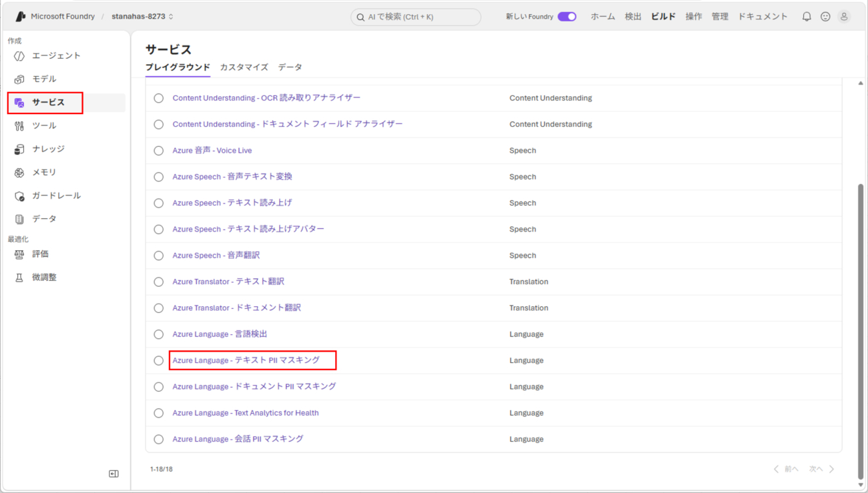The width and height of the screenshot is (868, 493).
Task: Open Azure Speech - テキスト読み上げアバター link
Action: [x=248, y=229]
